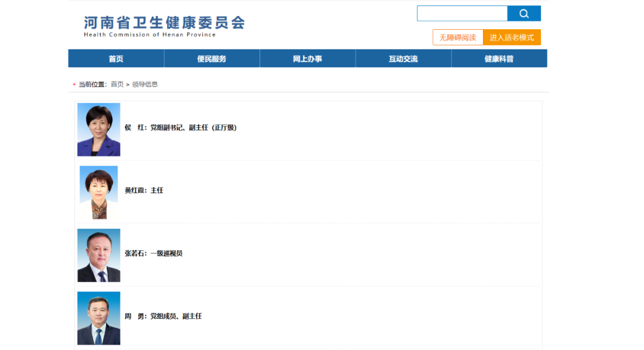Screen dimensions: 644x350
Task: Navigate to the 健康科普 section
Action: 499,59
